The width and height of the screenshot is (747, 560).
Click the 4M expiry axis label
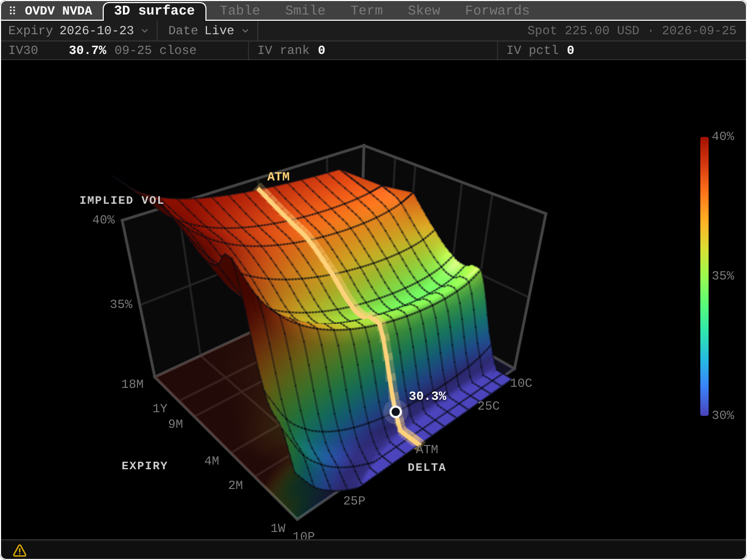[212, 460]
